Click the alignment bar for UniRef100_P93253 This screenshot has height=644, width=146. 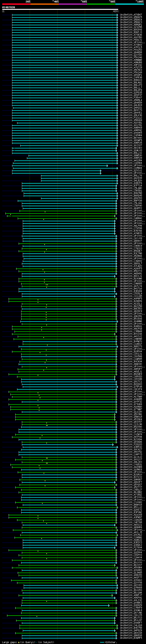point(65,50)
